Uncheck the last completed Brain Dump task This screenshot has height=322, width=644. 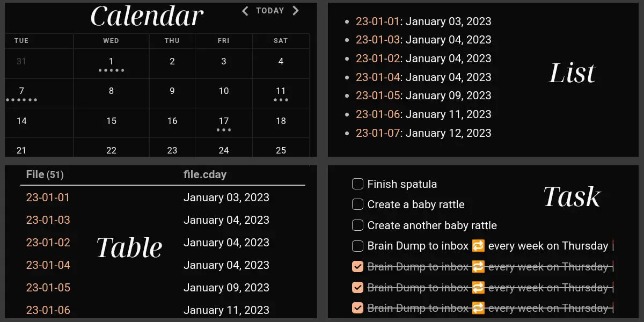(x=357, y=308)
